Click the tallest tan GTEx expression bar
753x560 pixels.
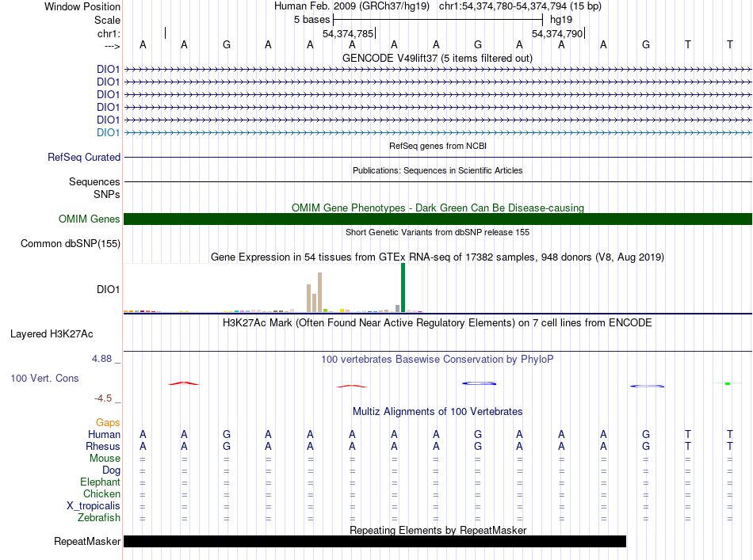point(320,292)
